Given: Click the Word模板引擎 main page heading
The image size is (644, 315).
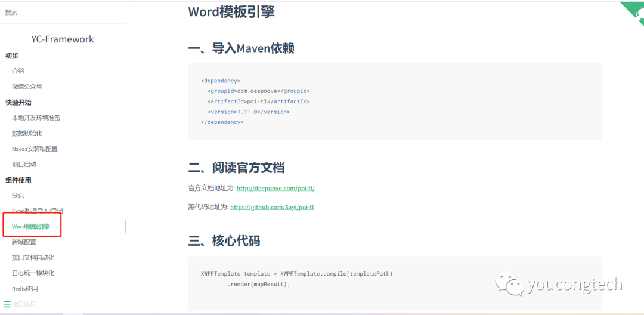Looking at the screenshot, I should tap(231, 12).
